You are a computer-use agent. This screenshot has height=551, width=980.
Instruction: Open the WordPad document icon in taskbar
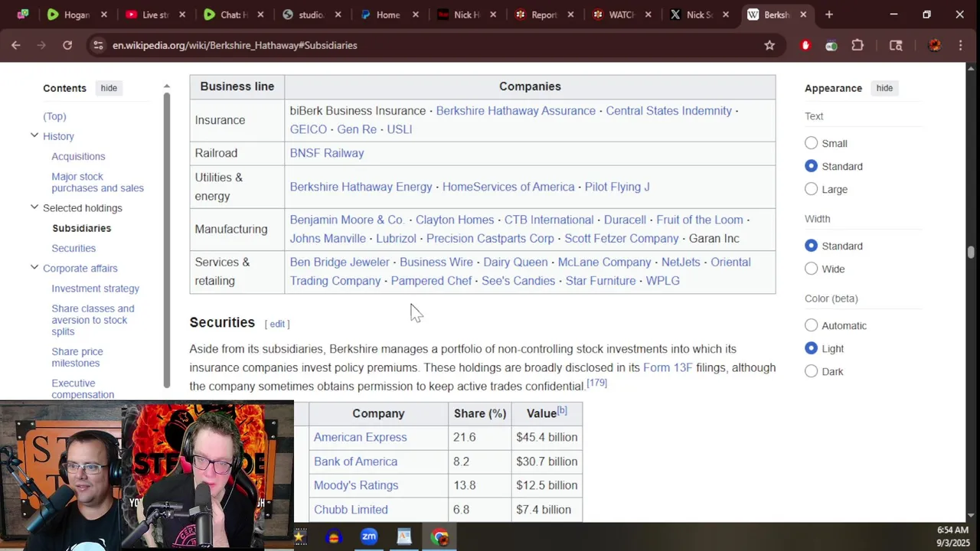pyautogui.click(x=404, y=536)
